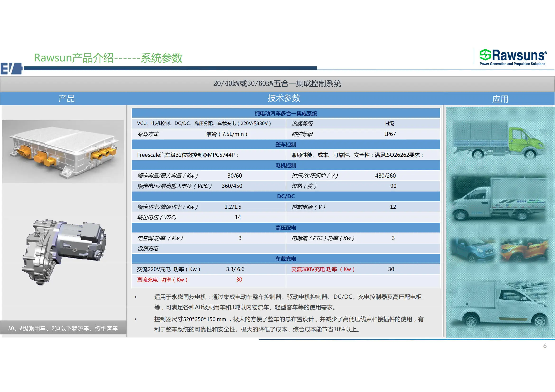Open the 应用 tab
The height and width of the screenshot is (392, 555).
tap(500, 99)
